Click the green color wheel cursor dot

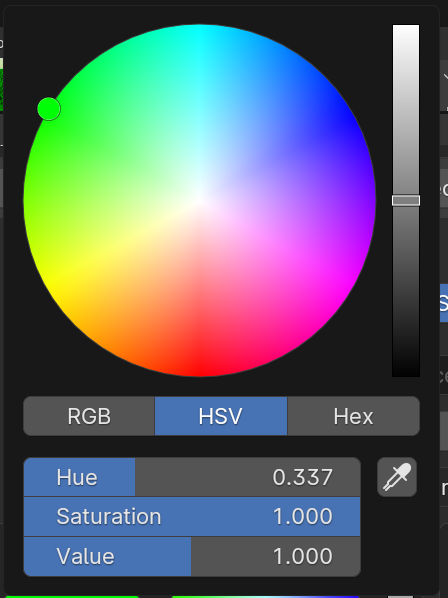click(49, 109)
